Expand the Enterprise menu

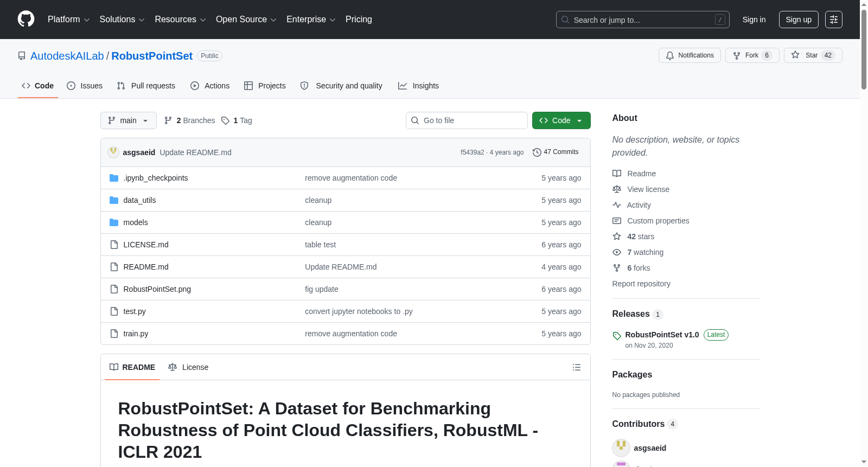[x=311, y=20]
